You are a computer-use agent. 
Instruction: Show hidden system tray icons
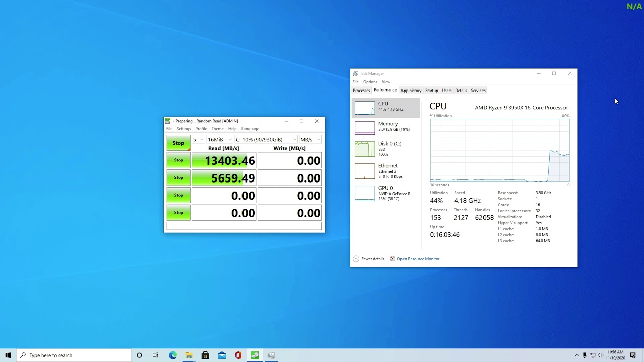pos(577,355)
